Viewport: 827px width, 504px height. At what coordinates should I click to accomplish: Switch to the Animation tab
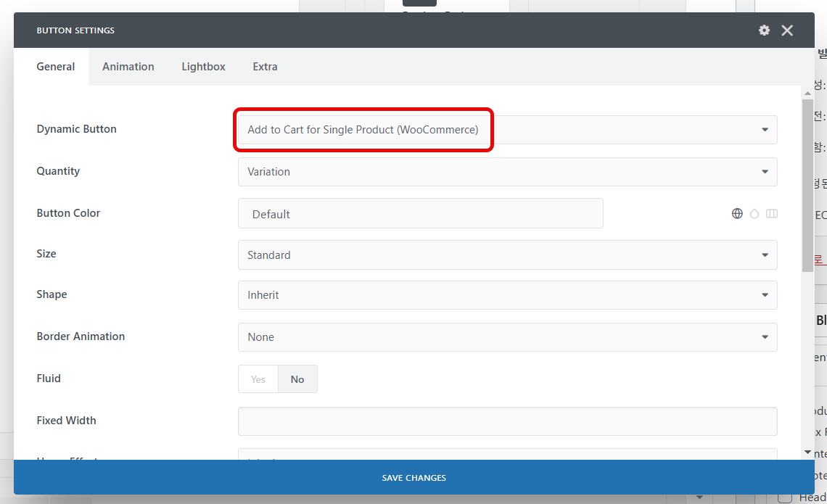tap(128, 67)
